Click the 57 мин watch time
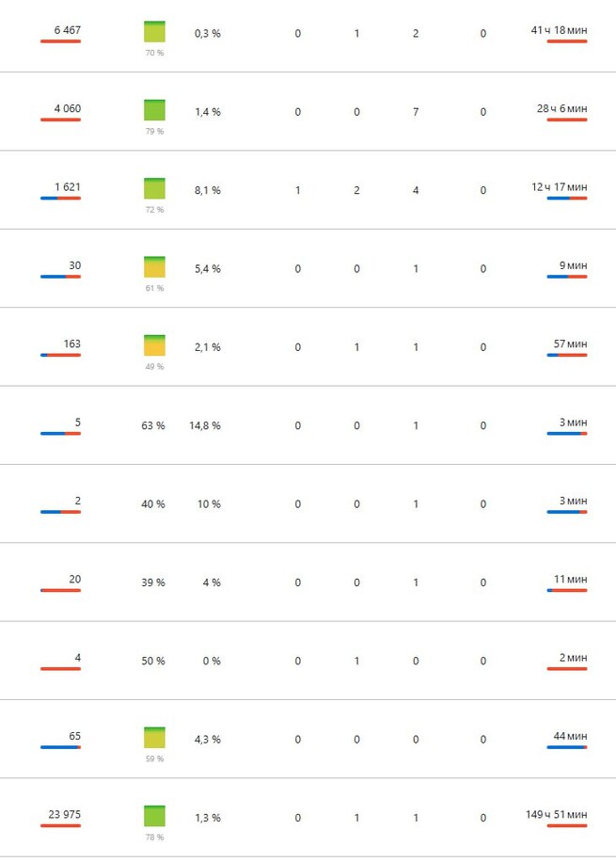The image size is (616, 862). click(573, 344)
